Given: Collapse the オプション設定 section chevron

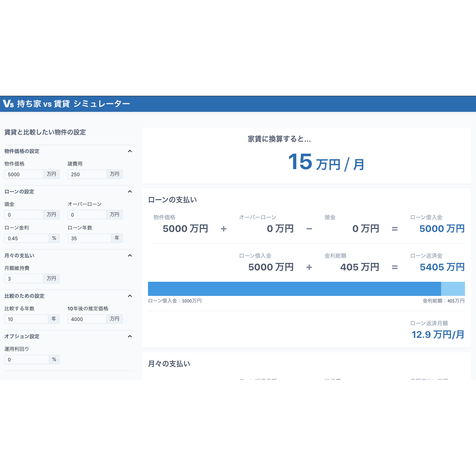Looking at the screenshot, I should [x=130, y=336].
